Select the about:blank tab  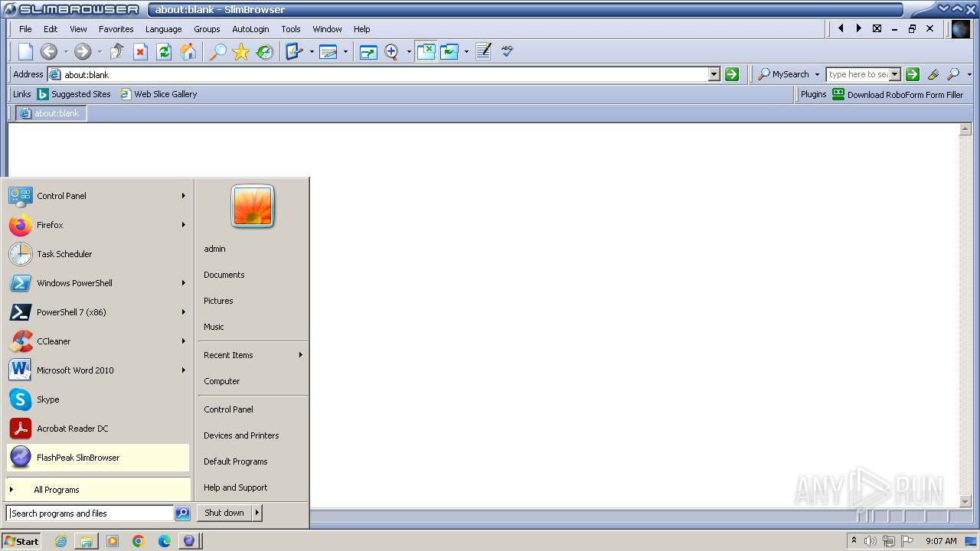tap(51, 113)
